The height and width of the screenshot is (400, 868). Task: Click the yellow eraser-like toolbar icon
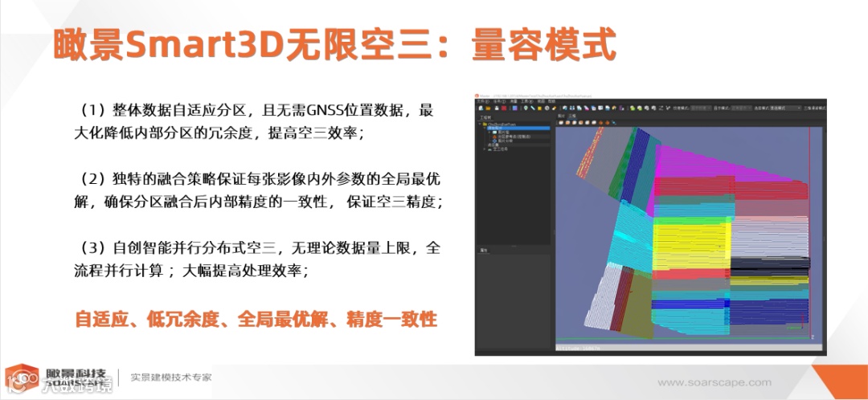[x=554, y=108]
